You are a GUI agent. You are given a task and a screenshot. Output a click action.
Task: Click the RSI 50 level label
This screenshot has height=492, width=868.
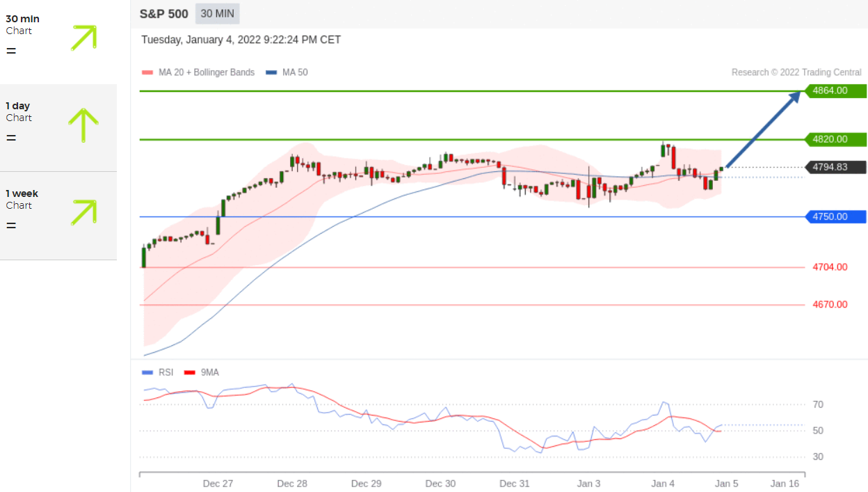click(x=819, y=431)
